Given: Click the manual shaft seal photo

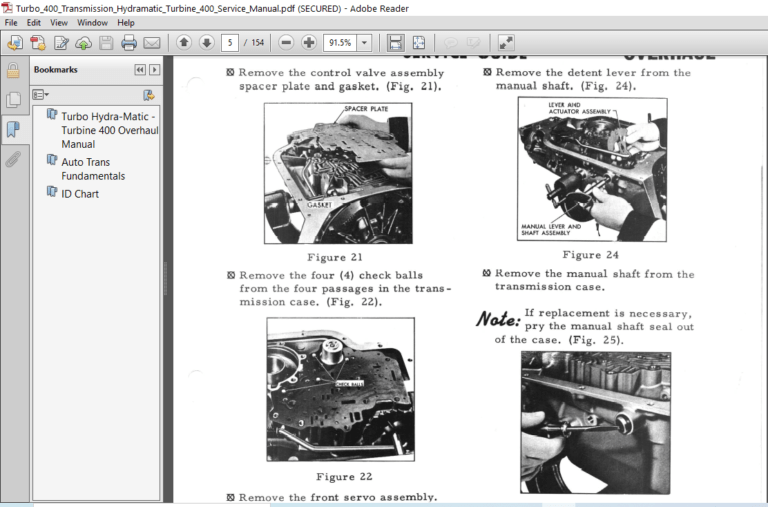Looking at the screenshot, I should click(x=596, y=423).
